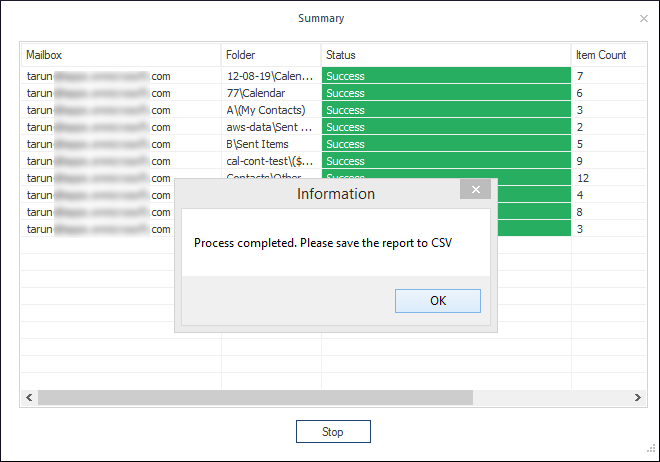Click the left arrow of horizontal scrollbar
The height and width of the screenshot is (462, 660).
tap(29, 397)
